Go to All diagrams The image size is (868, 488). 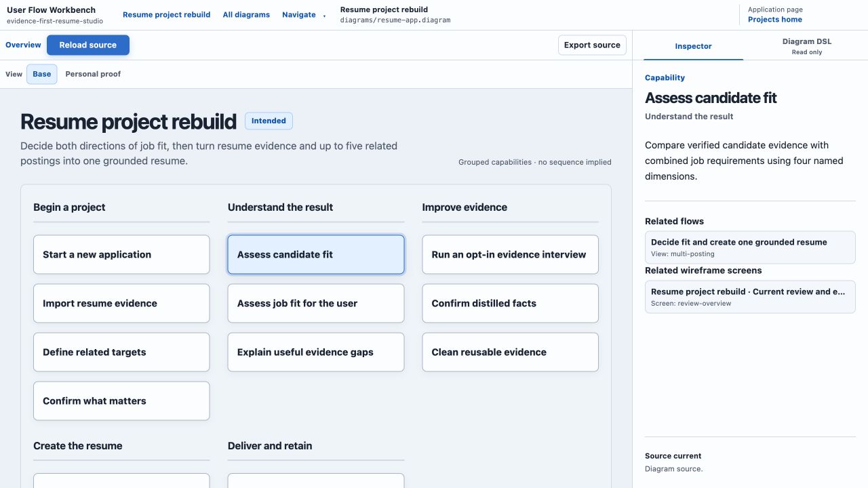246,15
